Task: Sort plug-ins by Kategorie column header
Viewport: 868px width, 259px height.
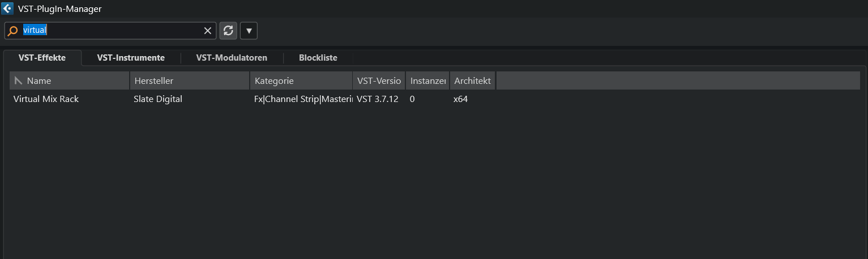Action: coord(301,81)
